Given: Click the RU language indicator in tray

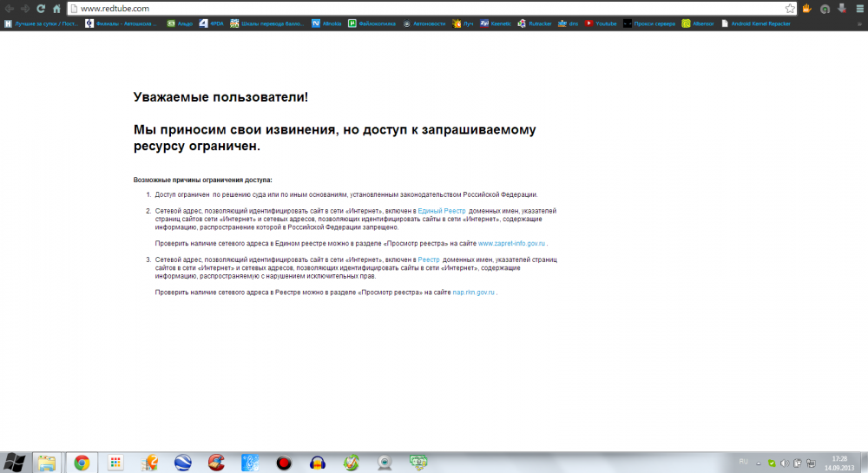Looking at the screenshot, I should [742, 459].
